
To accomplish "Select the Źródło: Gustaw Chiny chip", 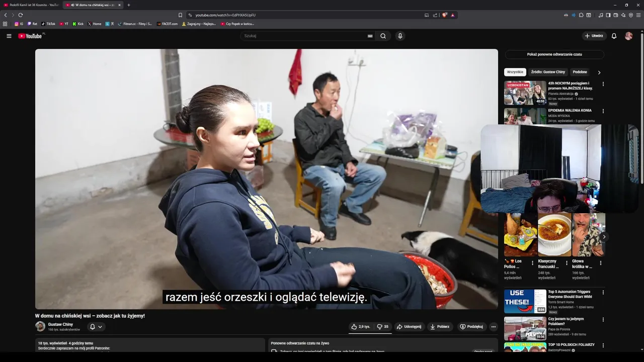I will click(548, 72).
